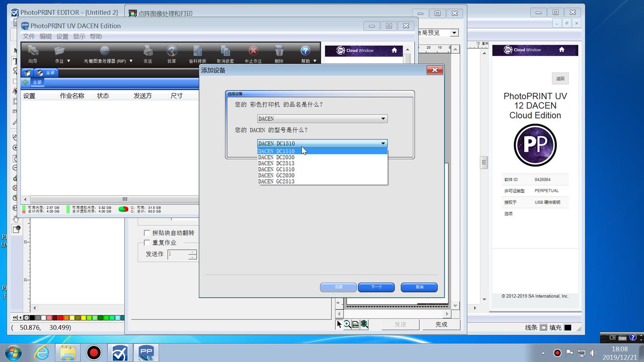Expand the RIP toolbar dropdown arrow
Screen dimensions: 644x362
pyautogui.click(x=131, y=61)
